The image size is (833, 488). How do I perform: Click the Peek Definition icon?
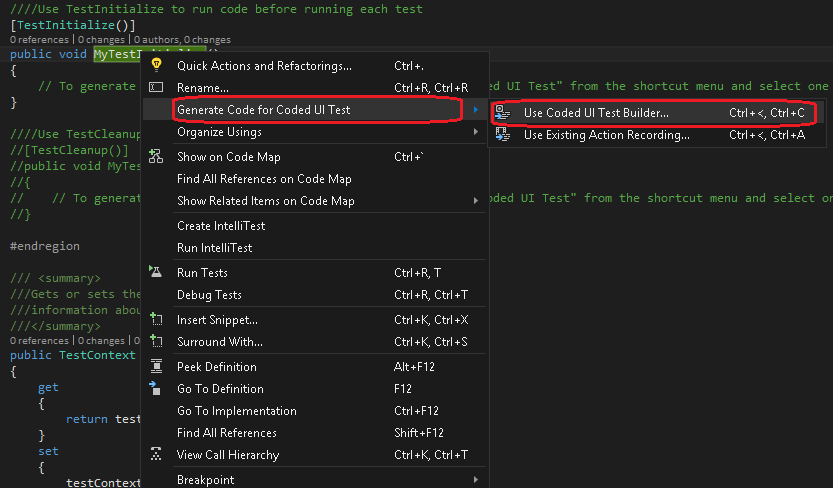tap(156, 367)
